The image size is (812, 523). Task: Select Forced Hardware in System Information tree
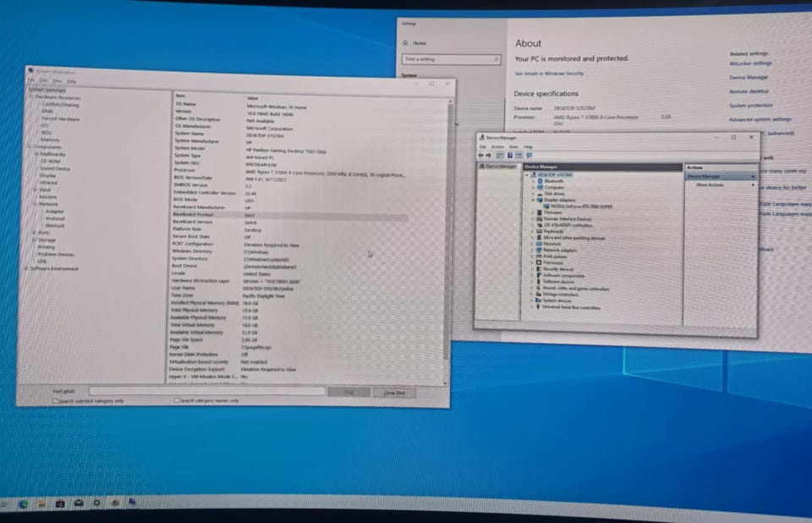(x=61, y=118)
